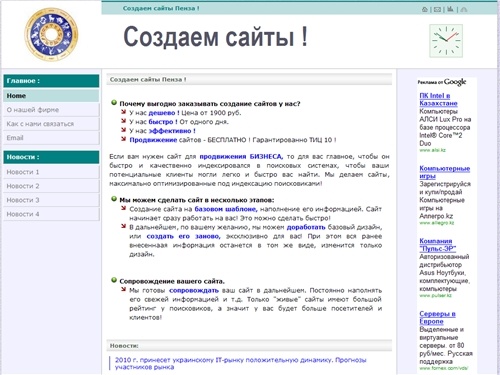Image resolution: width=500 pixels, height=375 pixels.
Task: Open 'Новости 3' in sidebar
Action: [51, 200]
